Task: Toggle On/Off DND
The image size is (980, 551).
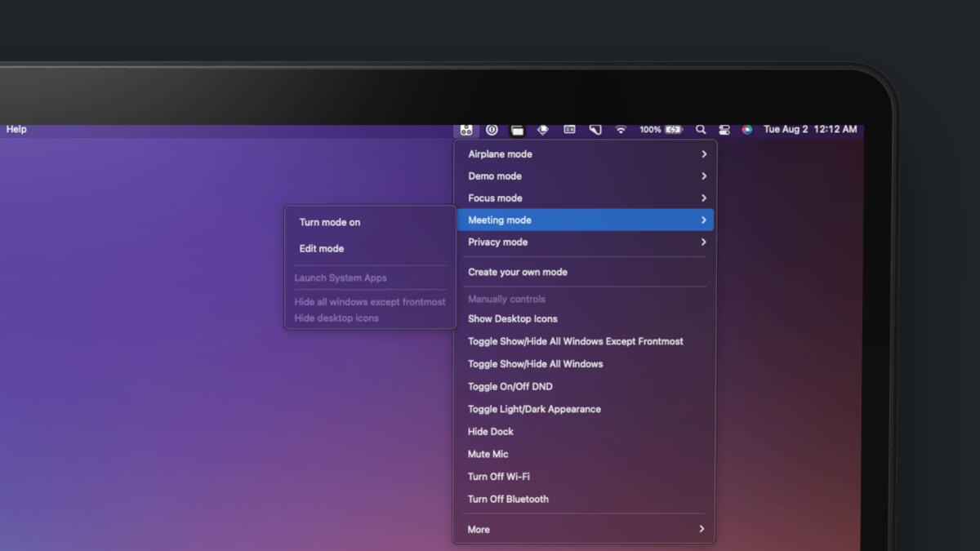Action: (x=510, y=387)
